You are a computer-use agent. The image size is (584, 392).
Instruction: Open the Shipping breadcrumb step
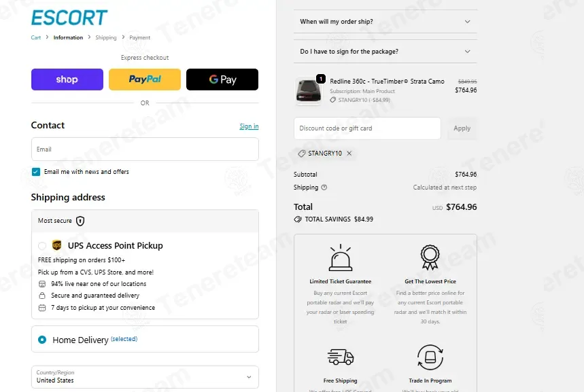click(106, 37)
